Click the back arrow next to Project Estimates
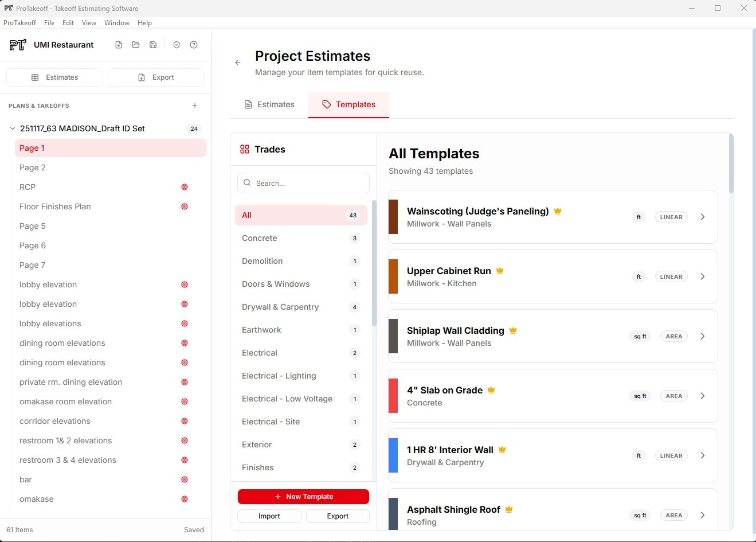Screen dimensions: 756x542 click(238, 63)
